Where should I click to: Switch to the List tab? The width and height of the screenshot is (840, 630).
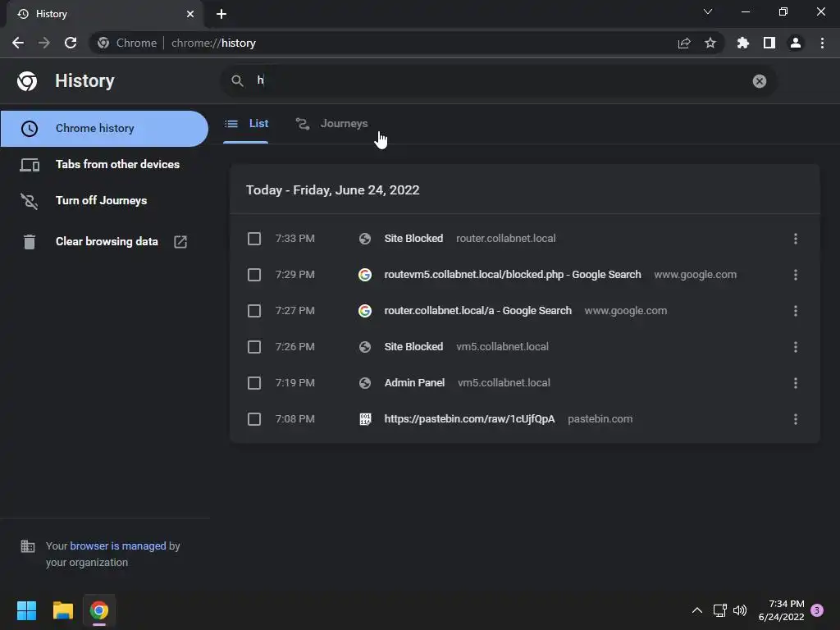246,124
